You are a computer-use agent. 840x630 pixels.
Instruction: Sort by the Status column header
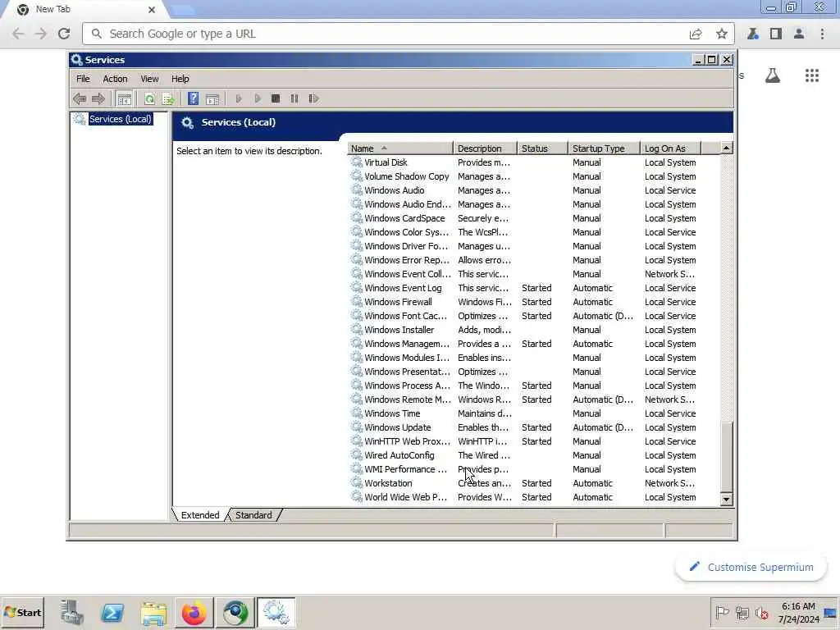[542, 148]
